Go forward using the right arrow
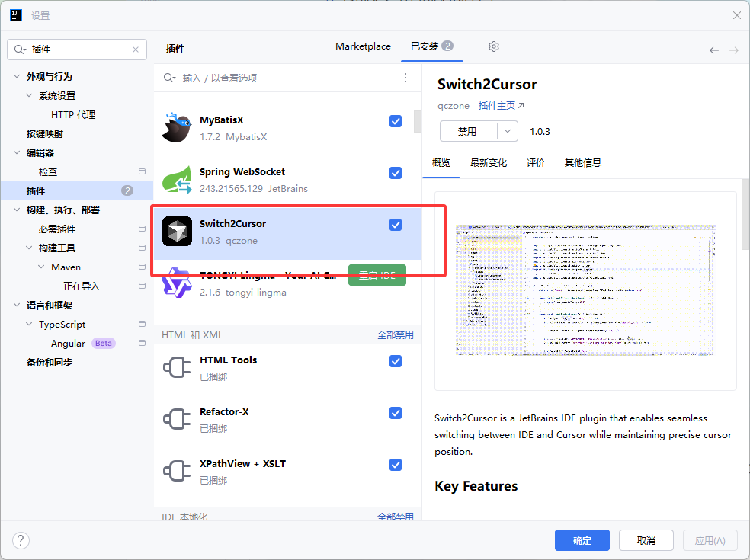Image resolution: width=750 pixels, height=560 pixels. click(734, 50)
